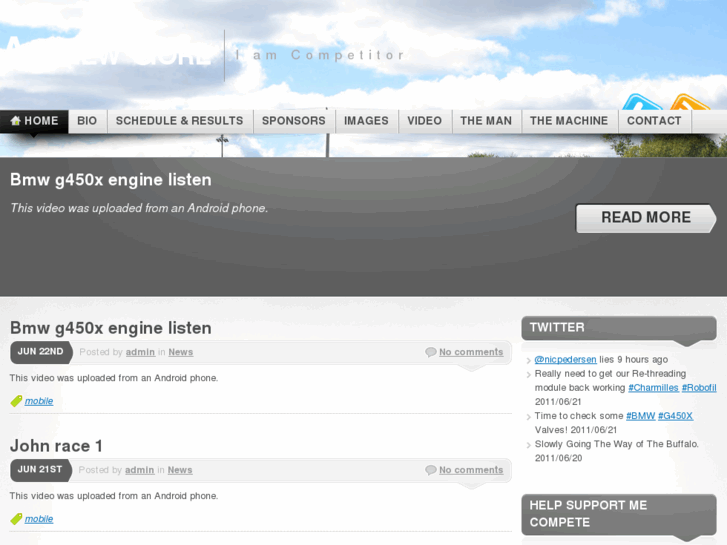Image resolution: width=727 pixels, height=545 pixels.
Task: Click the #Robofil hashtag link
Action: pyautogui.click(x=699, y=388)
